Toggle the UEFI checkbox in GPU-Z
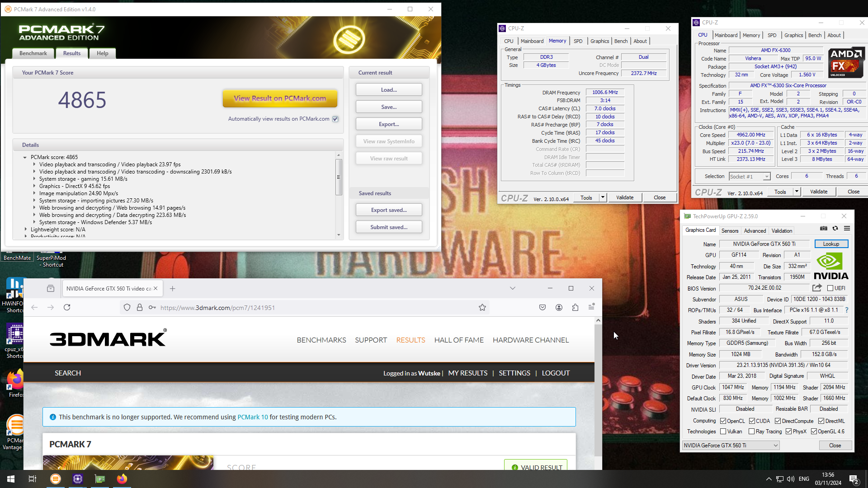Image resolution: width=868 pixels, height=488 pixels. (x=830, y=288)
